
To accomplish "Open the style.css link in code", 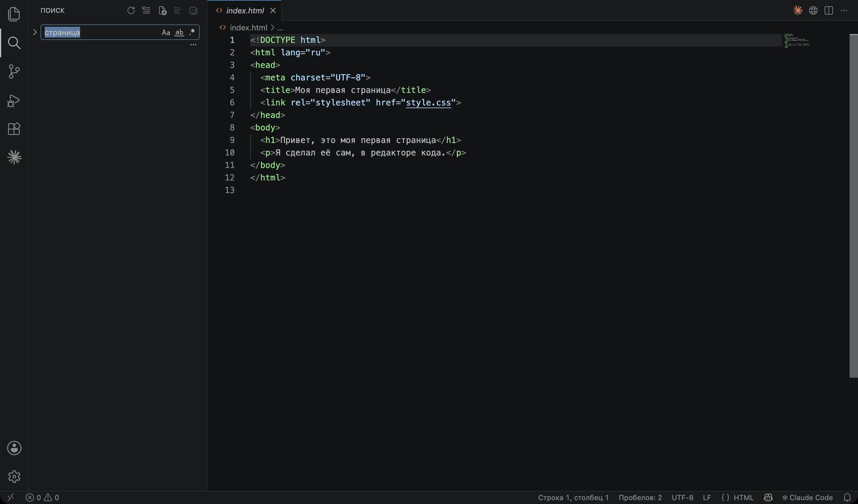I will [428, 102].
